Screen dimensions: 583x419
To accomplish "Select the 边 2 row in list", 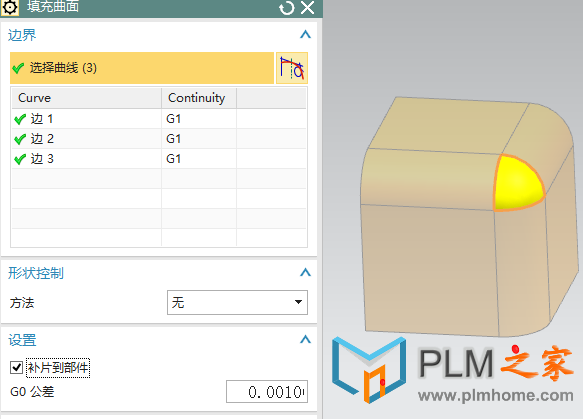I will pos(159,139).
